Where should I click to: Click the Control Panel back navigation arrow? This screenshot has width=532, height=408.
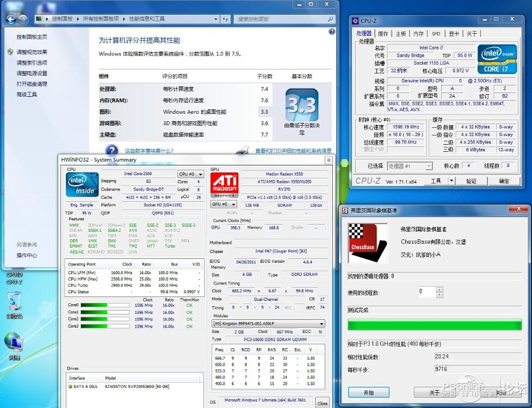click(11, 20)
